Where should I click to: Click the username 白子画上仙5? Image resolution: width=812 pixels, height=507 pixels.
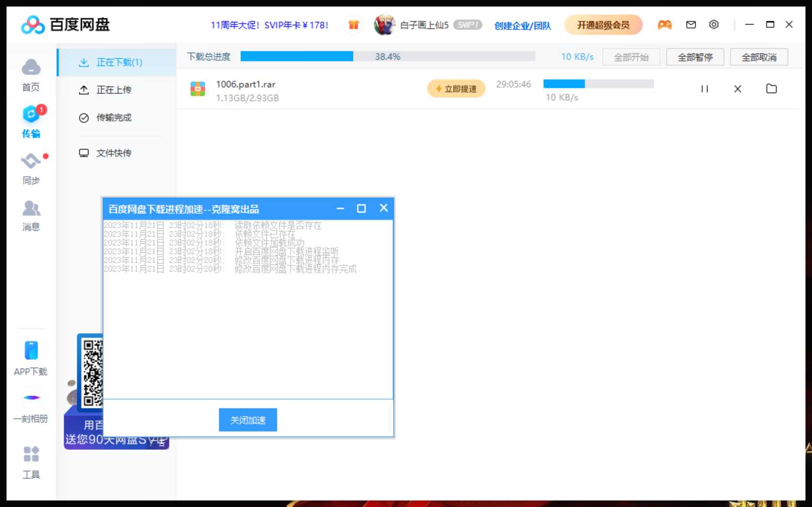coord(425,25)
